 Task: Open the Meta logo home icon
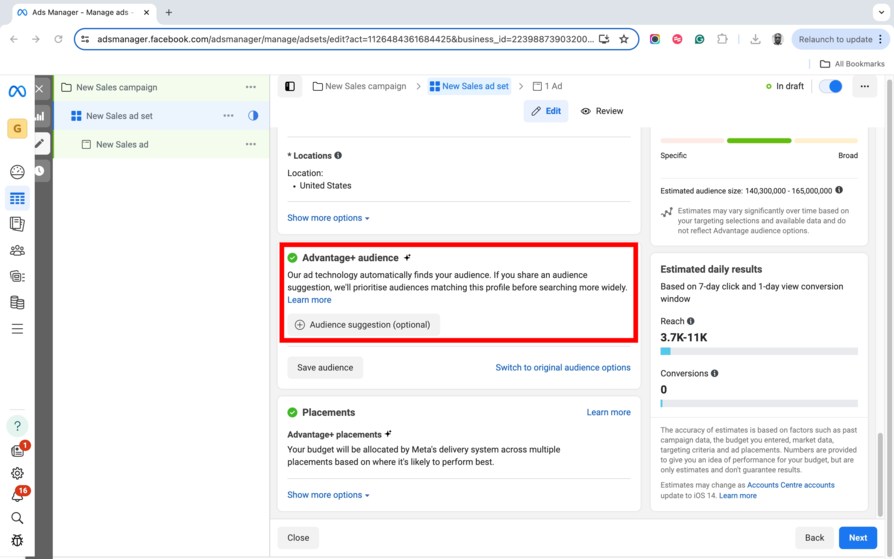(x=17, y=91)
